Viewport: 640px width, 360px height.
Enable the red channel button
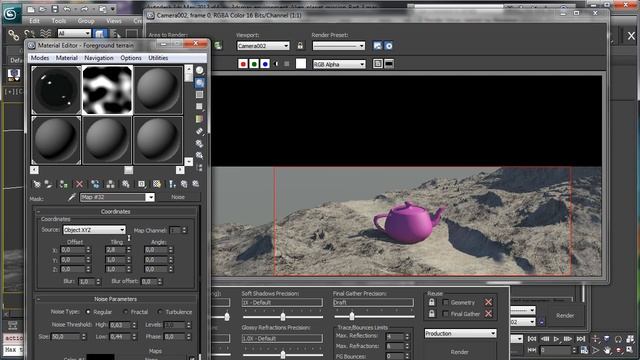coord(243,64)
